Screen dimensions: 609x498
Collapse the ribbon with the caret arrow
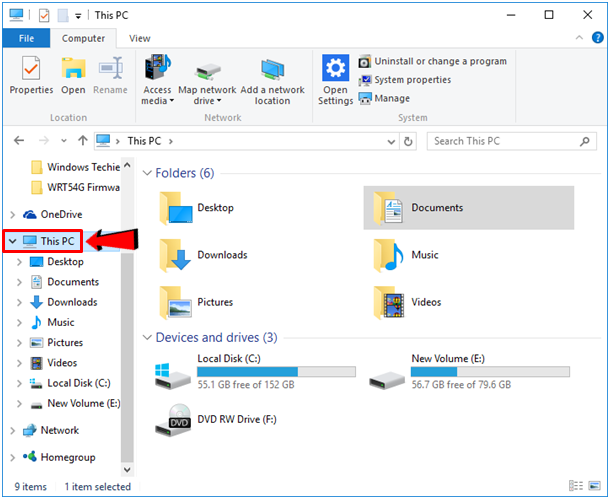(579, 38)
